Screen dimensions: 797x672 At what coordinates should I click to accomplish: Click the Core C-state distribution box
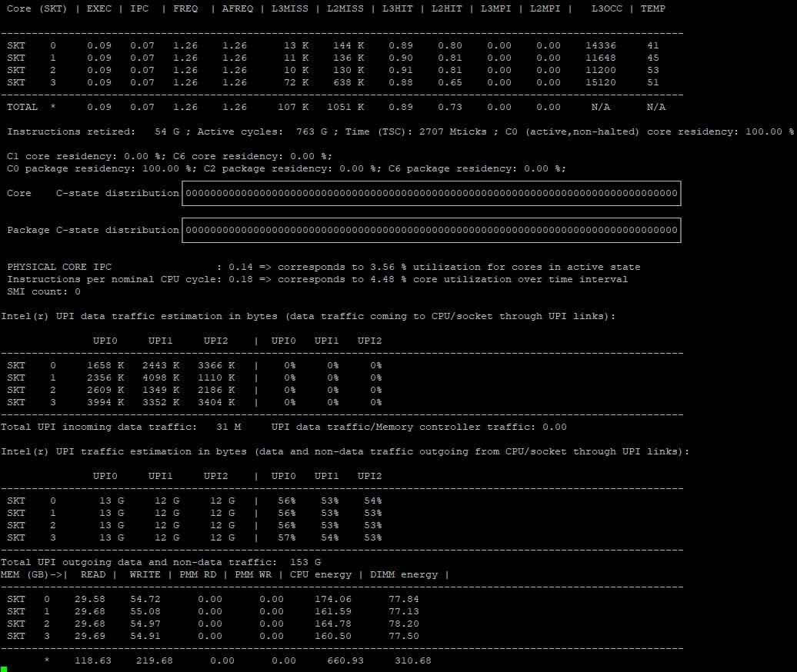click(x=431, y=193)
